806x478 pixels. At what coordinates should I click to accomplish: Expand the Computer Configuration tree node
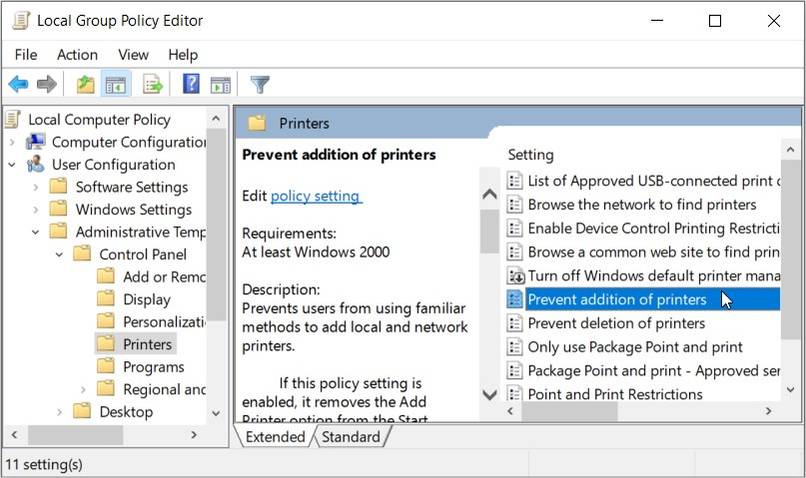click(12, 142)
